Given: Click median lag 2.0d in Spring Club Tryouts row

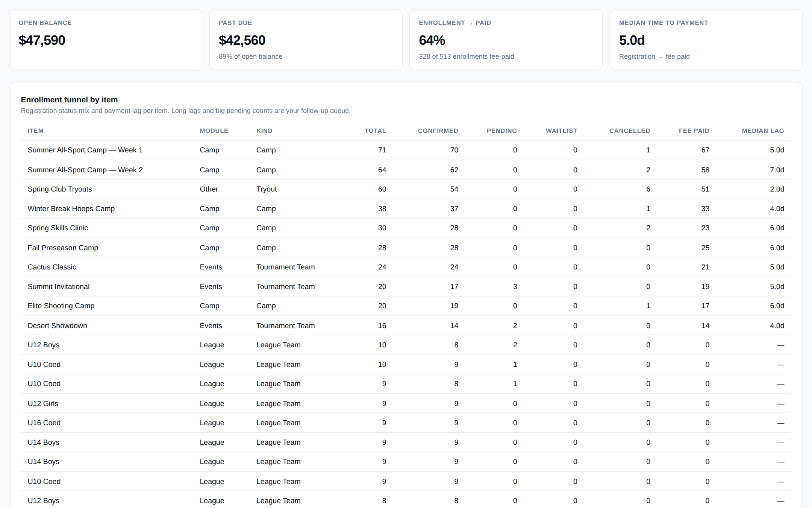Looking at the screenshot, I should [x=777, y=189].
